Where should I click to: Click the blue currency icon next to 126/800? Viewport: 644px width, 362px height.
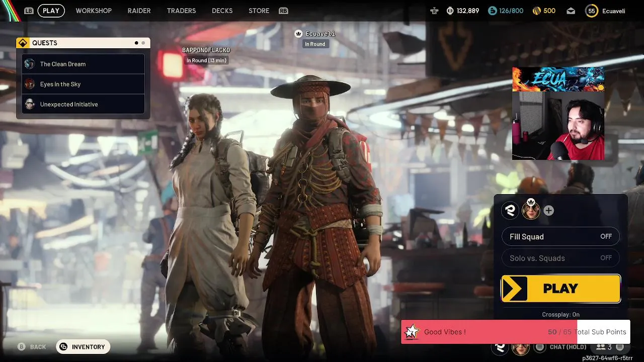tap(492, 11)
